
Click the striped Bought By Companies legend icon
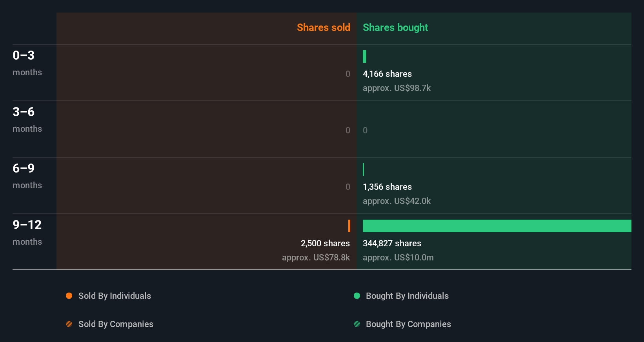(x=357, y=324)
